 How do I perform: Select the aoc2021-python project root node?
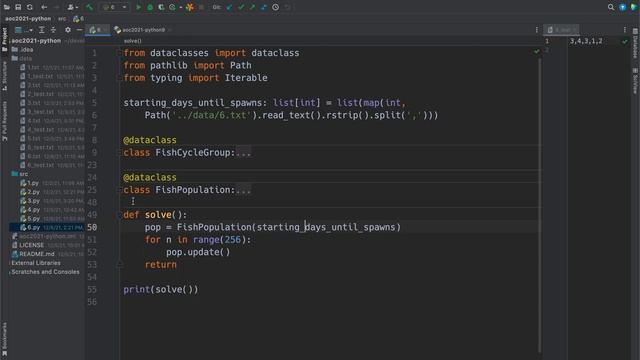pyautogui.click(x=36, y=41)
